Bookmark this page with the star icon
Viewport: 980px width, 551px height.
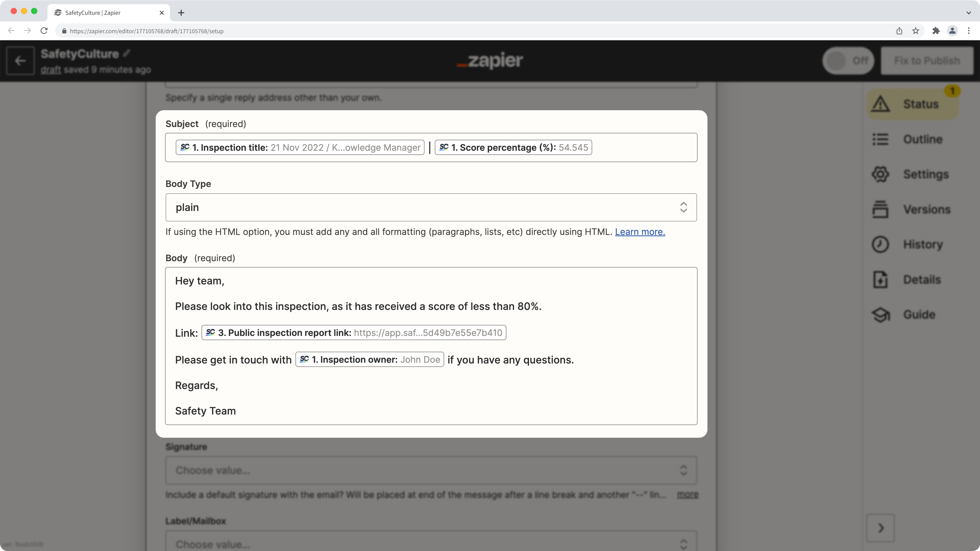pyautogui.click(x=916, y=31)
